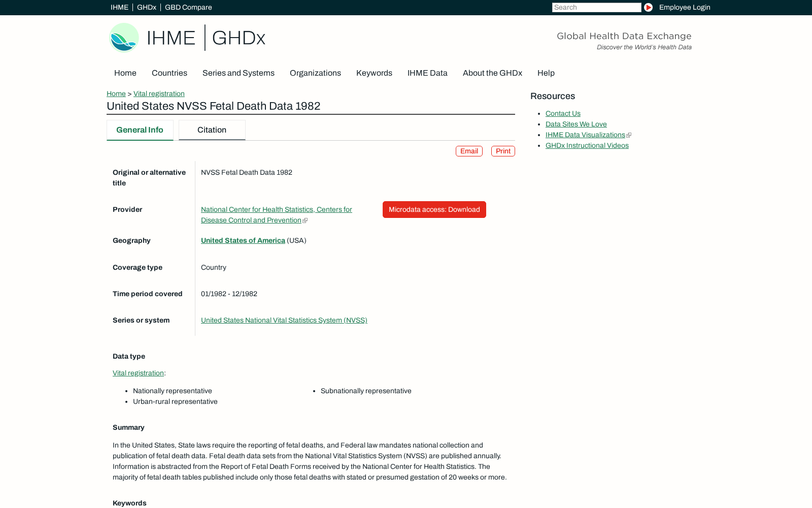Image resolution: width=812 pixels, height=508 pixels.
Task: Click the Global Health Data Exchange tagline
Action: tap(624, 36)
